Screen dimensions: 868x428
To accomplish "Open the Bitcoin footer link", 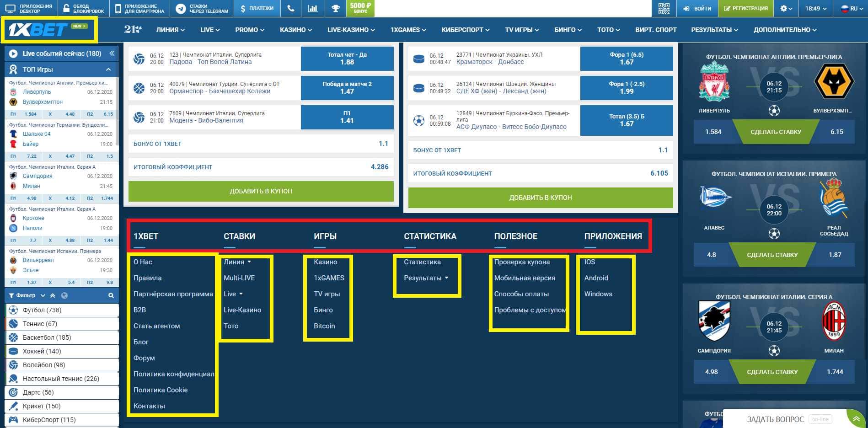I will pos(324,326).
